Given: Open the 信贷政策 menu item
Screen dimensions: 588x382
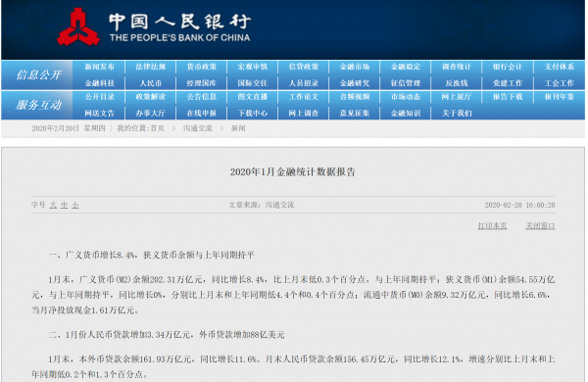Looking at the screenshot, I should pos(304,68).
